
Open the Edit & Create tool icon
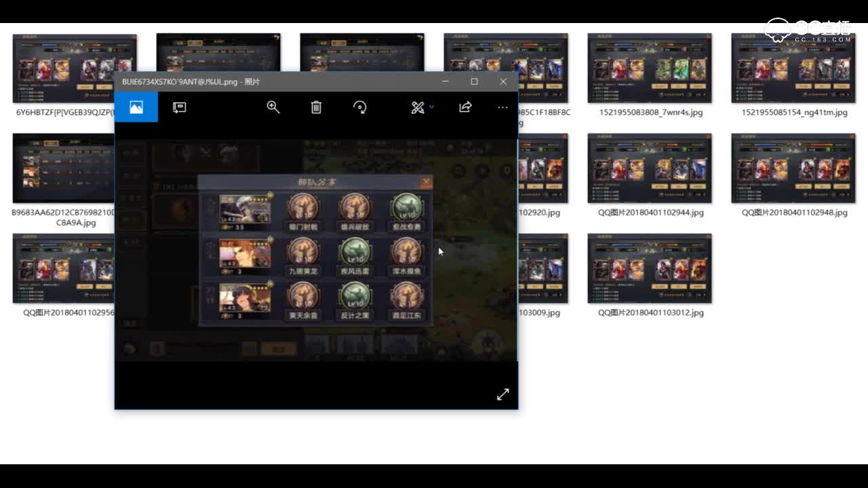[x=417, y=107]
